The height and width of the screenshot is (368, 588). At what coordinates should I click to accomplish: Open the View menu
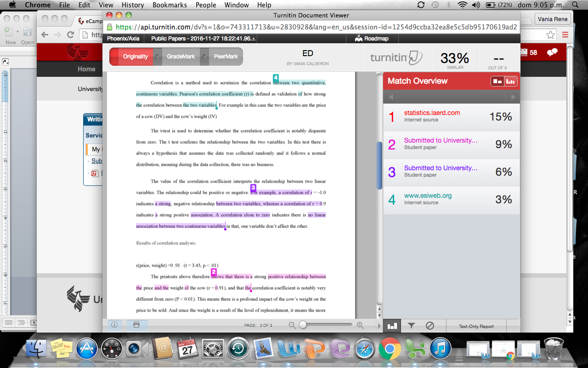[x=106, y=5]
